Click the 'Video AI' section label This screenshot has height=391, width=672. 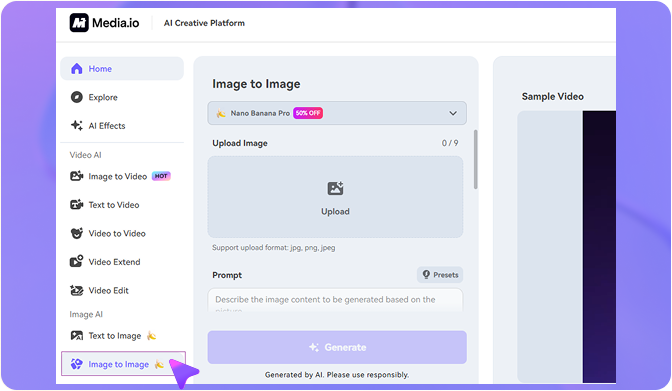[86, 155]
